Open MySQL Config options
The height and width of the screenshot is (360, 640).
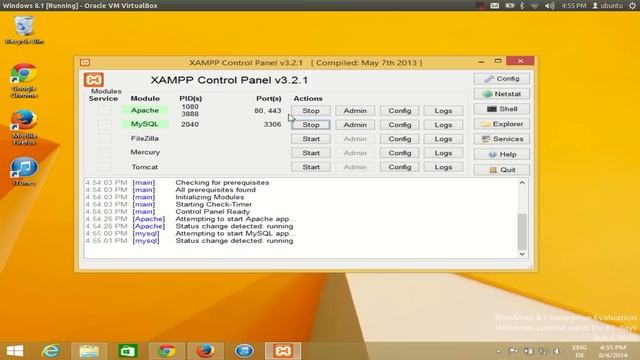[400, 124]
